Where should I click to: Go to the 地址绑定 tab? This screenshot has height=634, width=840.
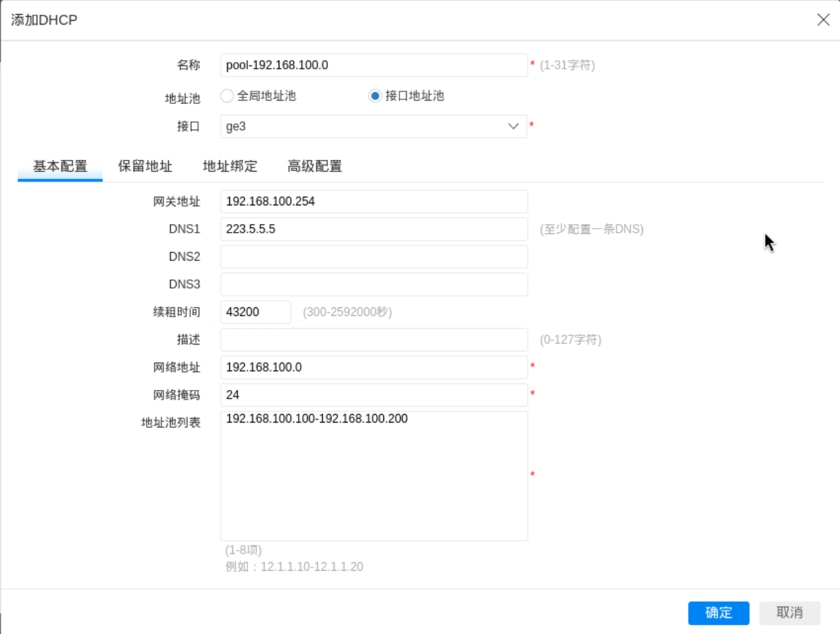point(230,167)
